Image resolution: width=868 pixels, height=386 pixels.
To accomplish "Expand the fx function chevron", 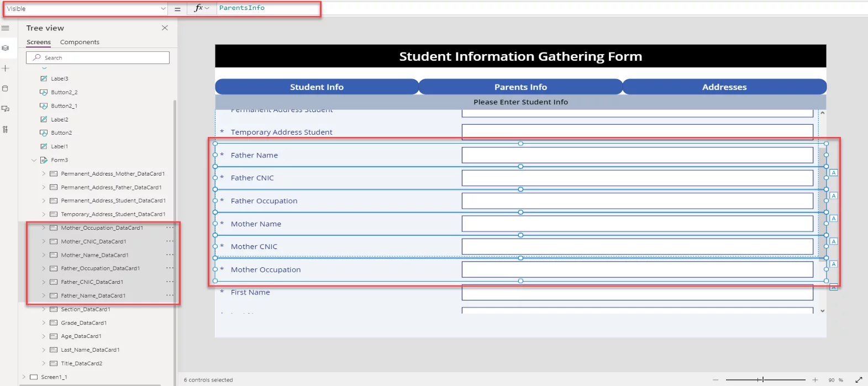I will click(x=207, y=8).
